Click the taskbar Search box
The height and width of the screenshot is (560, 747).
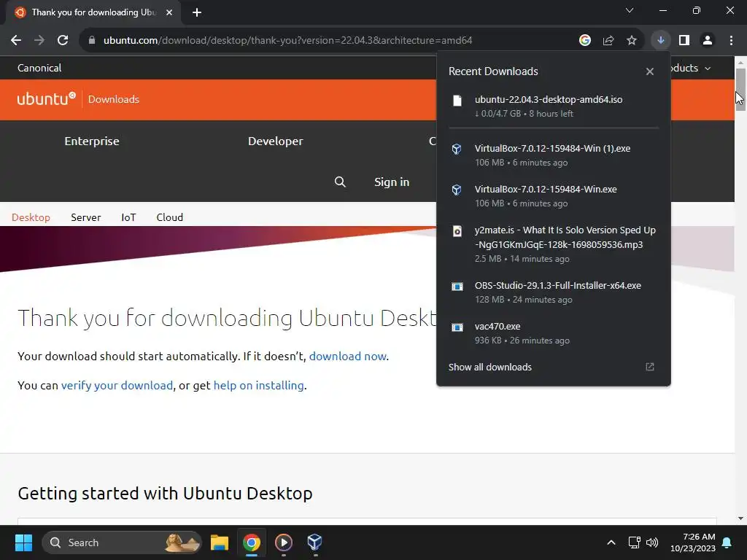(122, 542)
